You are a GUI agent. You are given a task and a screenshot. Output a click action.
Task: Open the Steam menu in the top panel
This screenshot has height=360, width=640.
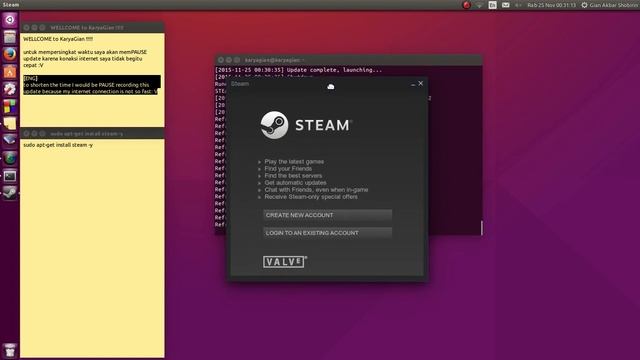point(11,5)
